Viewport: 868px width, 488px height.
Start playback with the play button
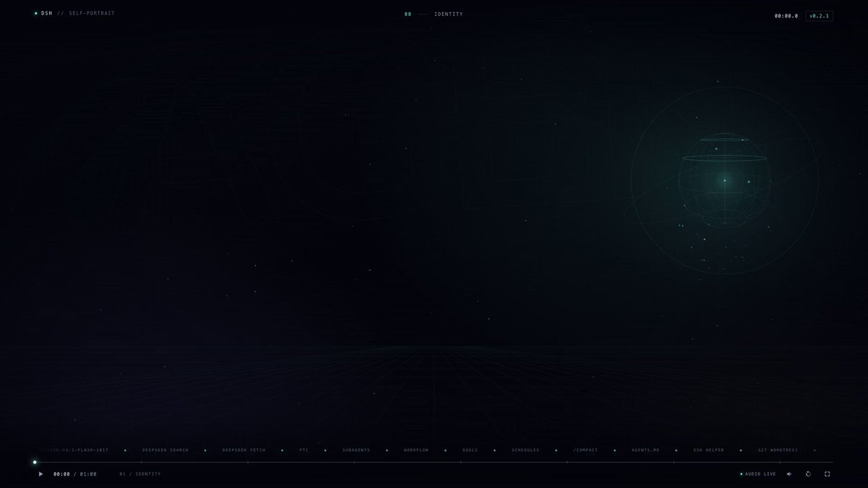pyautogui.click(x=41, y=474)
